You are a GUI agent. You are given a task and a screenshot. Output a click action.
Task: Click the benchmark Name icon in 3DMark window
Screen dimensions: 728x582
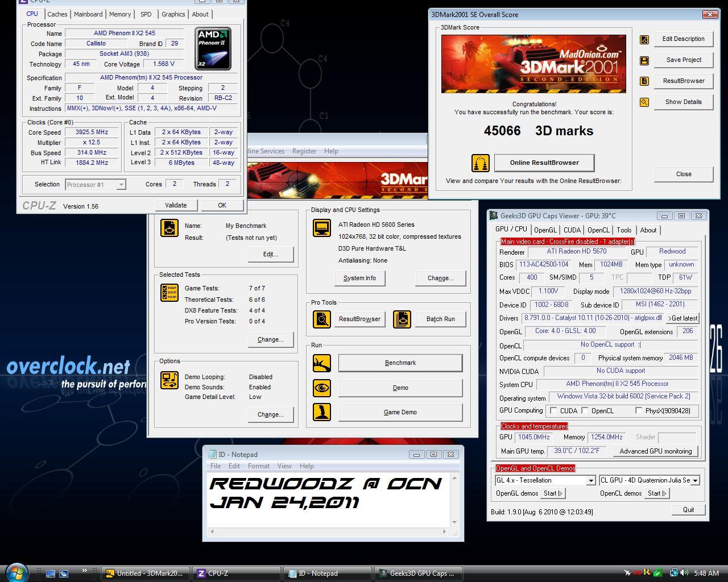point(169,228)
